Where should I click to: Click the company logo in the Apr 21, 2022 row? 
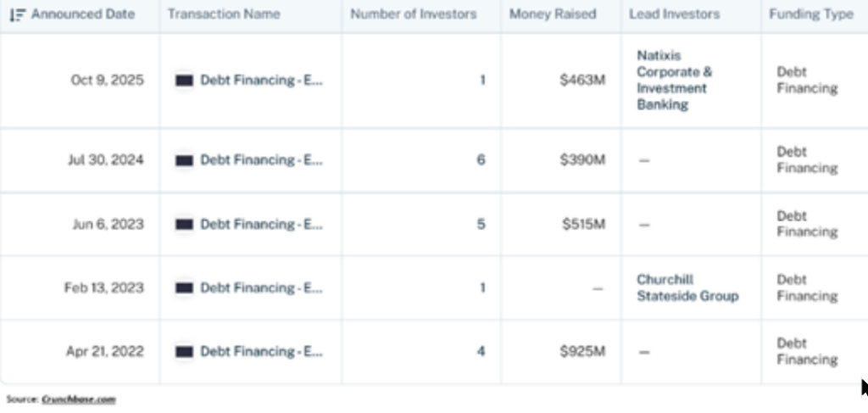pos(184,352)
